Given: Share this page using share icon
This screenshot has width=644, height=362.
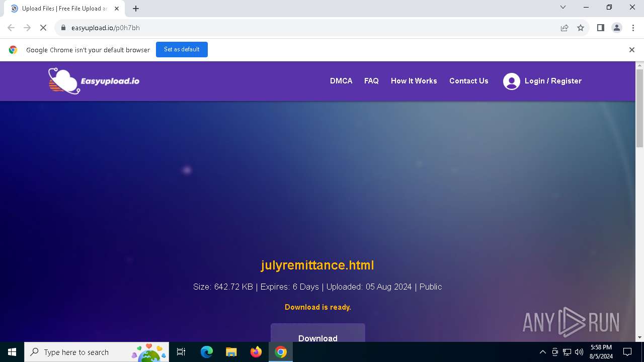Looking at the screenshot, I should 565,28.
